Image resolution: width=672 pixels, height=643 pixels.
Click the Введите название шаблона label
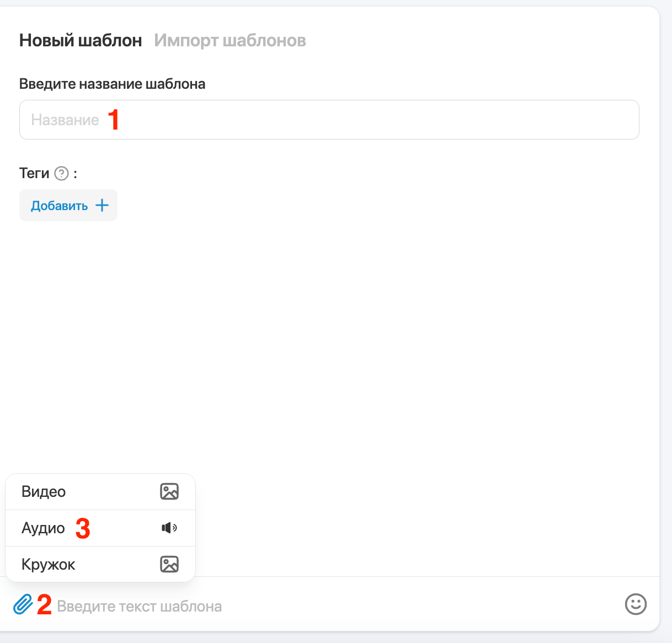[x=113, y=84]
